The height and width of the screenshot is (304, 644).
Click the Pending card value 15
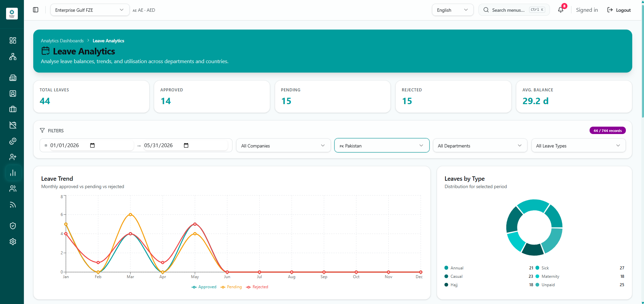click(286, 101)
